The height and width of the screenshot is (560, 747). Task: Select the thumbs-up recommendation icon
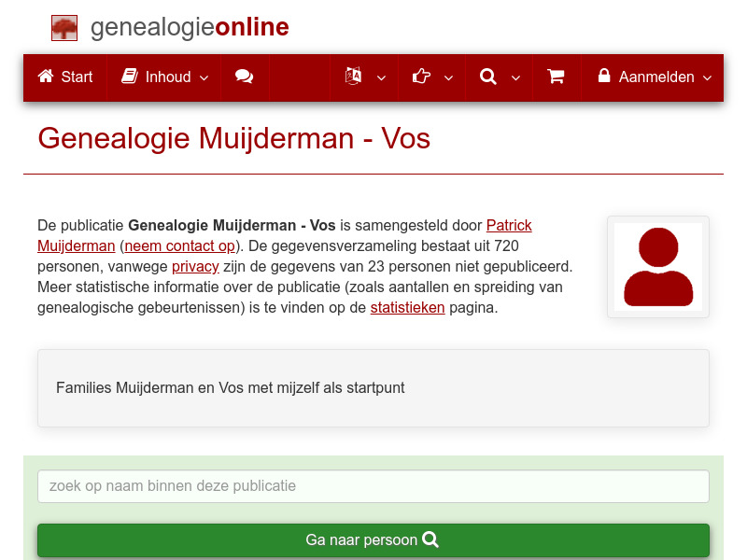click(x=421, y=77)
